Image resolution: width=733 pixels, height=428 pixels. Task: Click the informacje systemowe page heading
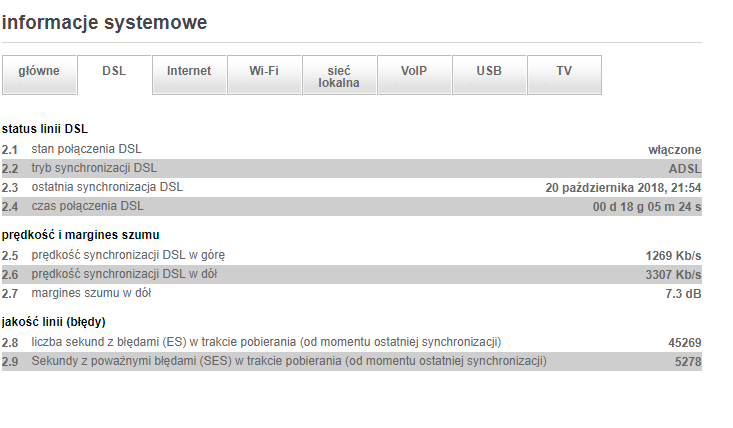pyautogui.click(x=105, y=22)
